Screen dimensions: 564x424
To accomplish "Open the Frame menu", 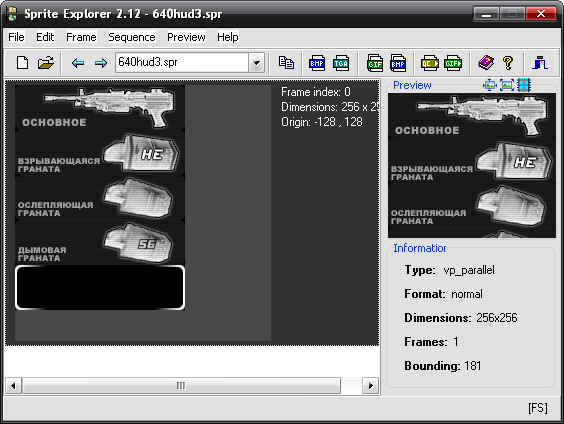I will click(x=81, y=37).
